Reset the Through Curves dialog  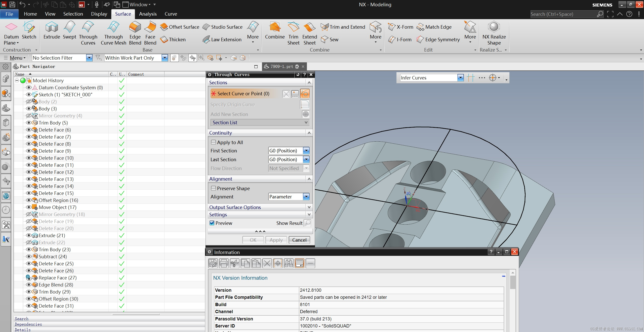(298, 74)
